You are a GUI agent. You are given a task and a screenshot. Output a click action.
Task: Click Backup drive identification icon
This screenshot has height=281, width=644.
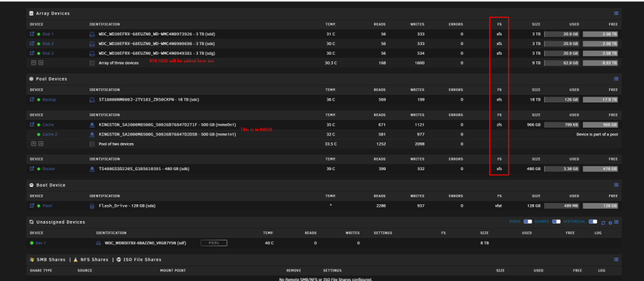92,99
